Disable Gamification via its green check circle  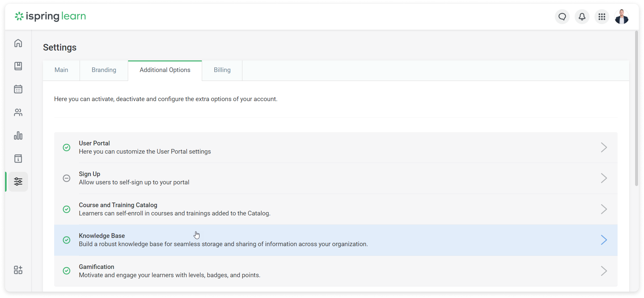[67, 271]
